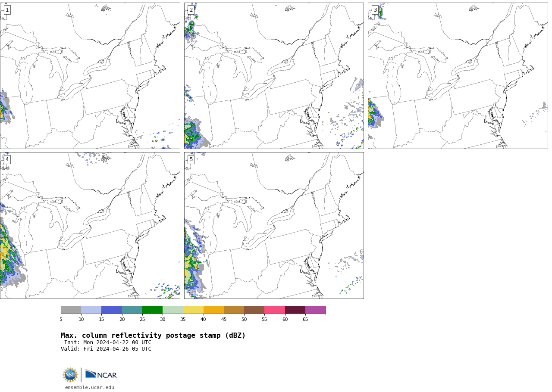This screenshot has height=392, width=552.
Task: Click the pale green 30-35 dBZ swatch
Action: 172,310
